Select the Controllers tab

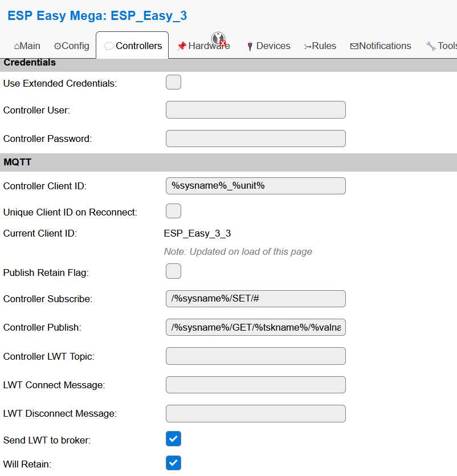click(x=132, y=46)
